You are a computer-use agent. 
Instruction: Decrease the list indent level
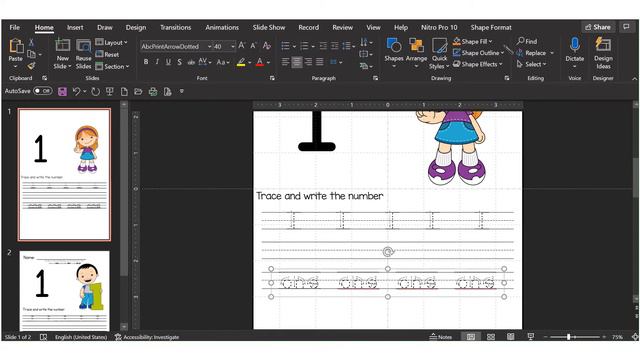[x=323, y=46]
